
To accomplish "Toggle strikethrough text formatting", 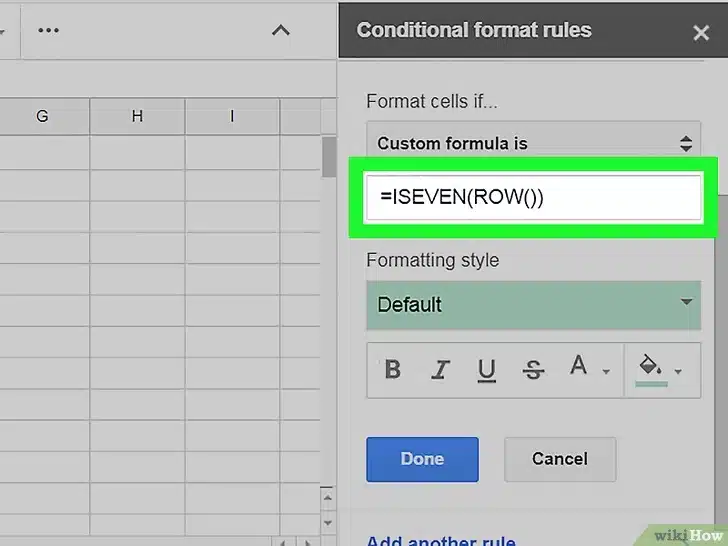I will pos(534,370).
